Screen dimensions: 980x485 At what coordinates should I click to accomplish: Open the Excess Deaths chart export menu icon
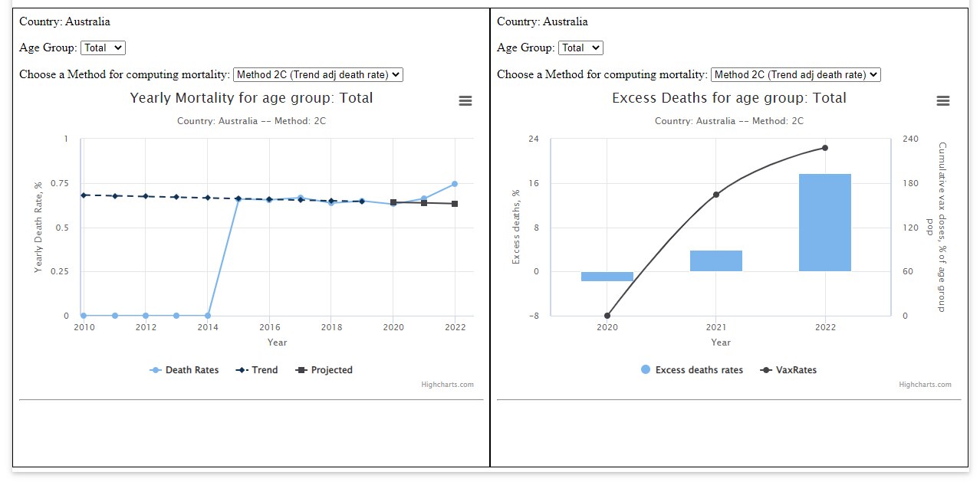[x=942, y=100]
